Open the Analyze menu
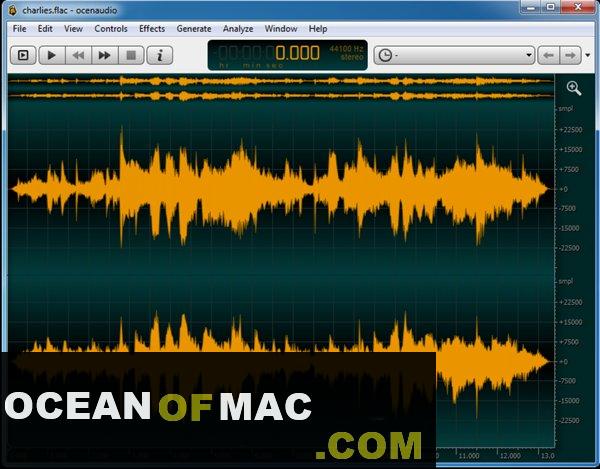The height and width of the screenshot is (469, 600). (238, 29)
